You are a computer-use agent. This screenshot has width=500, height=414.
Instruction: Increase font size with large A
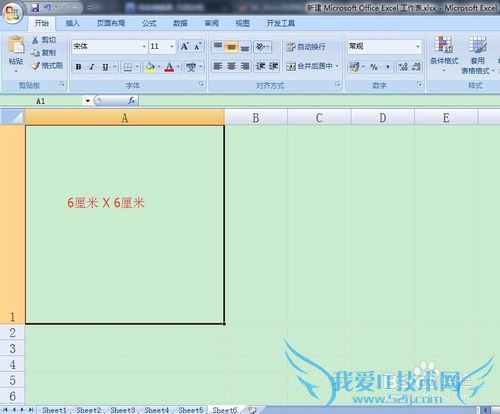point(185,47)
